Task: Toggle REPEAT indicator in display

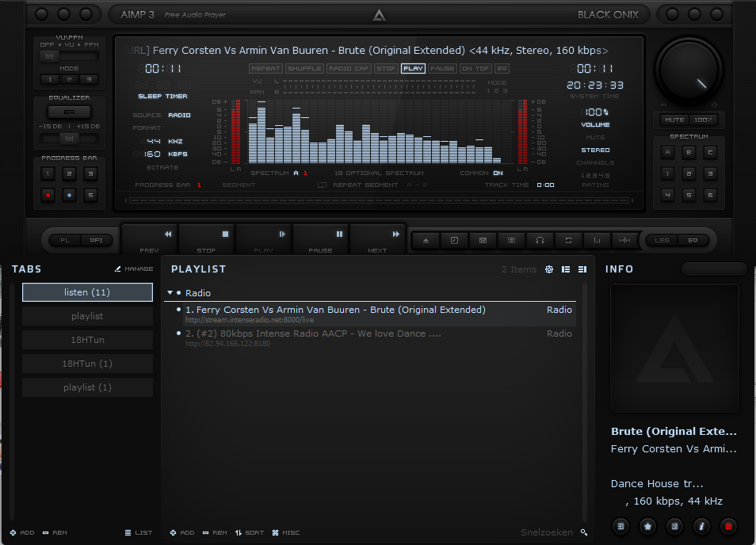Action: click(265, 68)
